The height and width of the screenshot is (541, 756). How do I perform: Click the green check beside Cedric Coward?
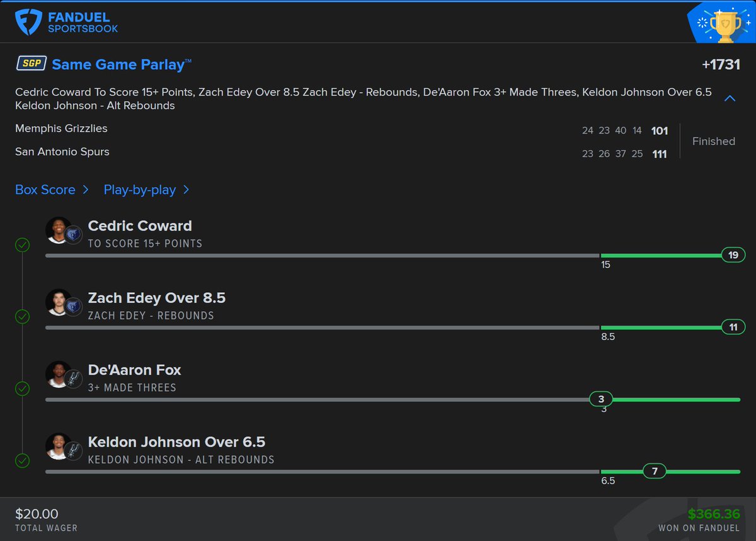click(x=22, y=244)
